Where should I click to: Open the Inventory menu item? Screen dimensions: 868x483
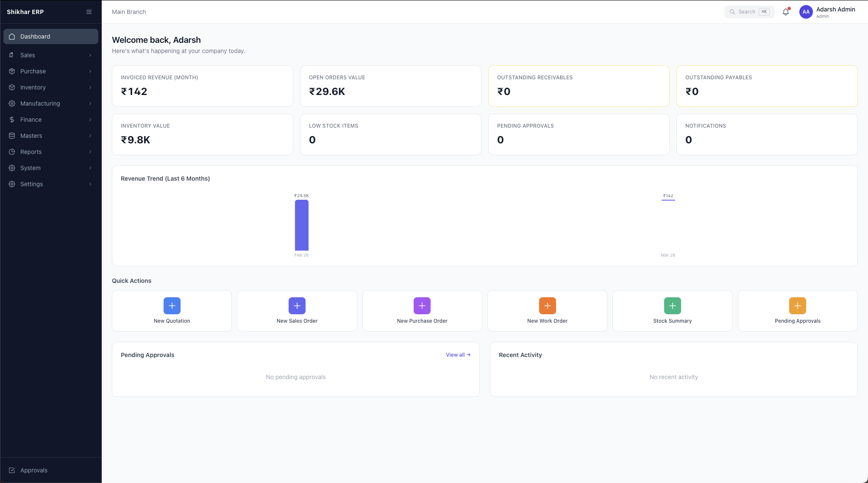pos(51,87)
